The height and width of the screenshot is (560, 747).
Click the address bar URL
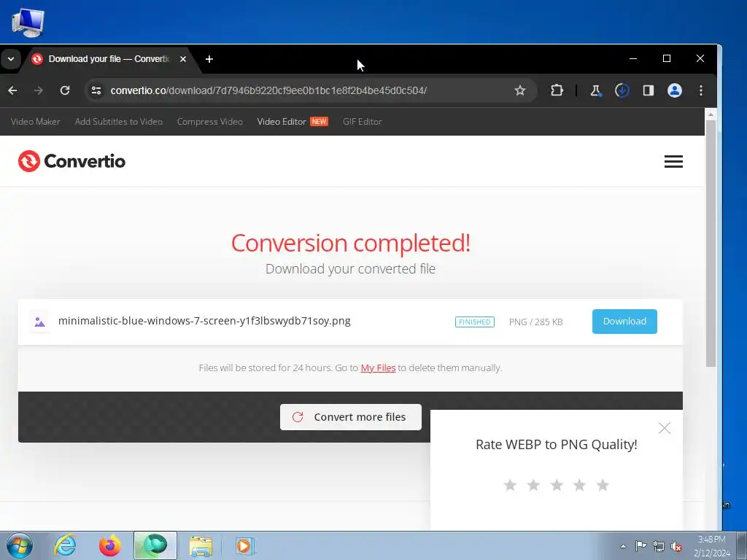268,90
